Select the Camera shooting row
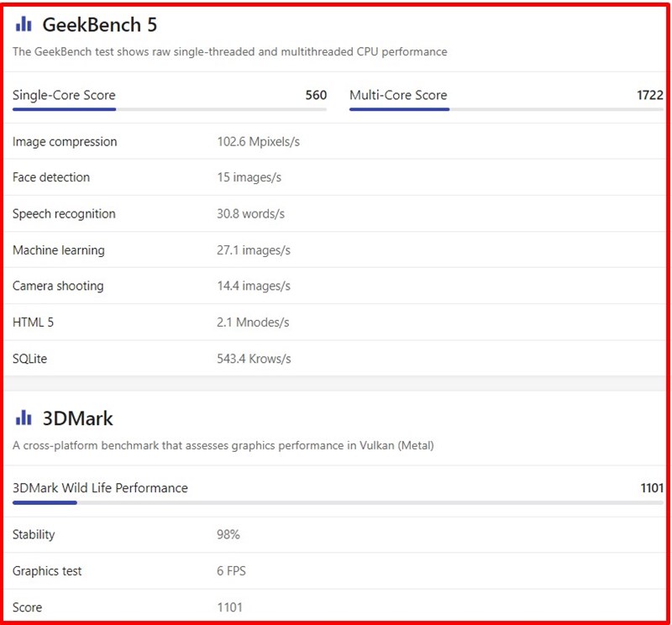The width and height of the screenshot is (672, 625). [334, 286]
